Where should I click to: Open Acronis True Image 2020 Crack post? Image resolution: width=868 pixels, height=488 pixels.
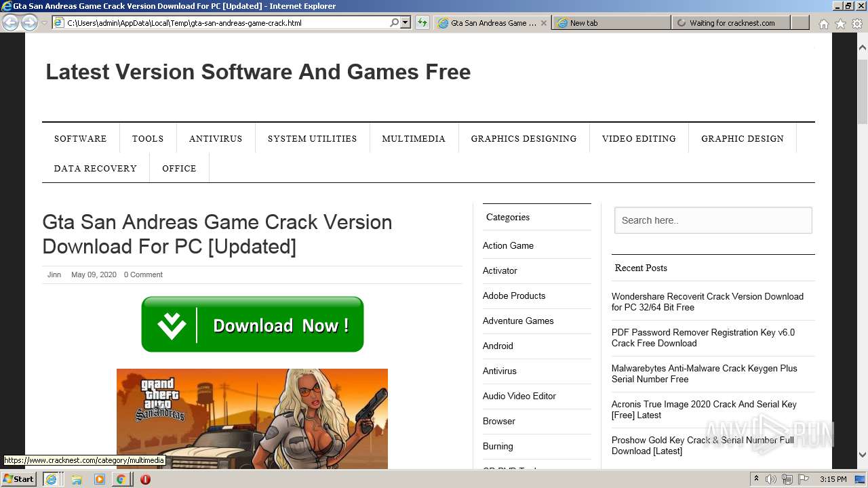(x=704, y=409)
